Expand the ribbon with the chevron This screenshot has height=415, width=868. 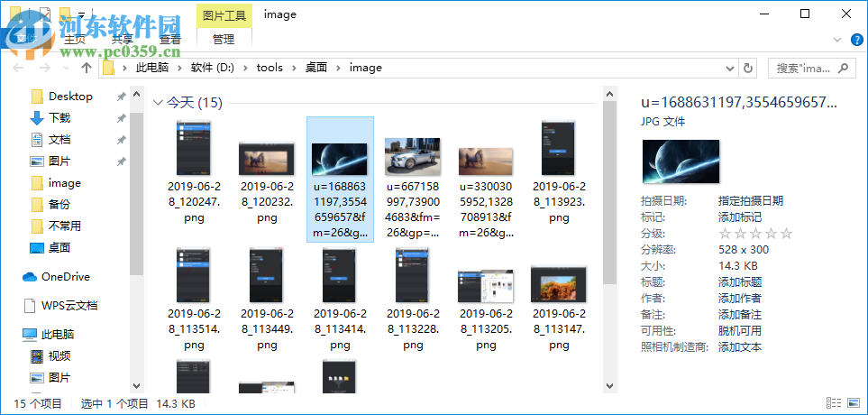coord(837,40)
